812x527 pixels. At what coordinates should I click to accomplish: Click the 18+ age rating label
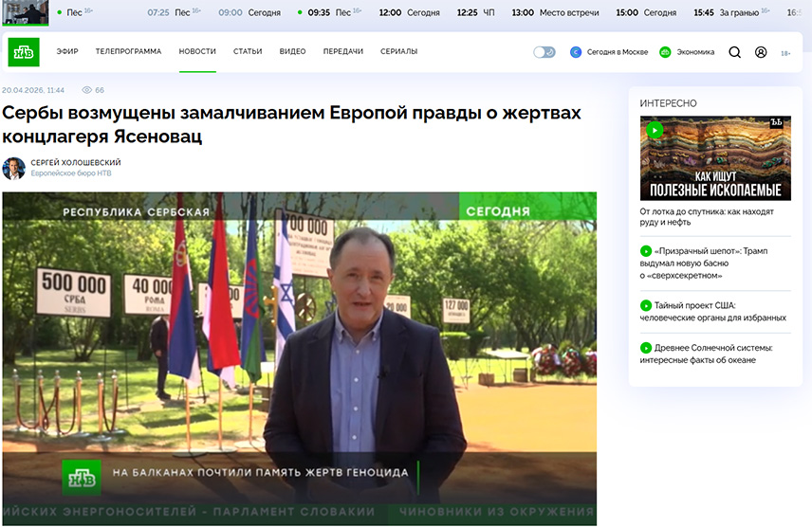click(785, 53)
